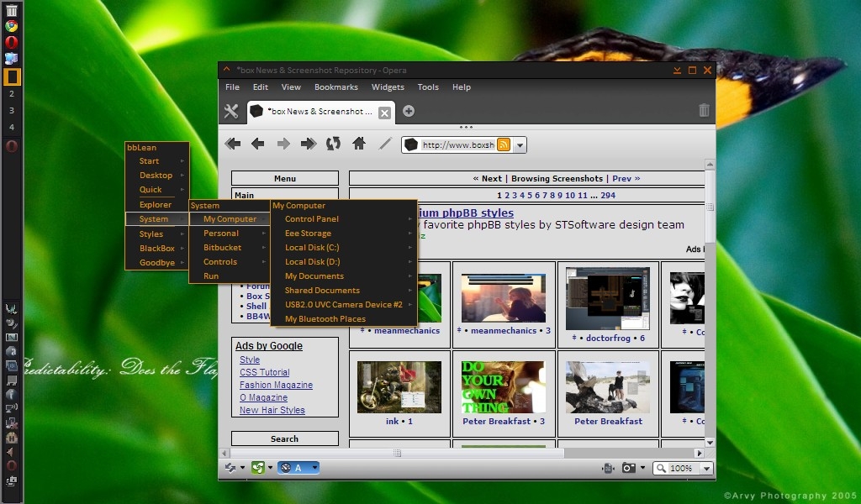The width and height of the screenshot is (861, 504).
Task: Open closed tabs trash can in Opera
Action: 704,110
